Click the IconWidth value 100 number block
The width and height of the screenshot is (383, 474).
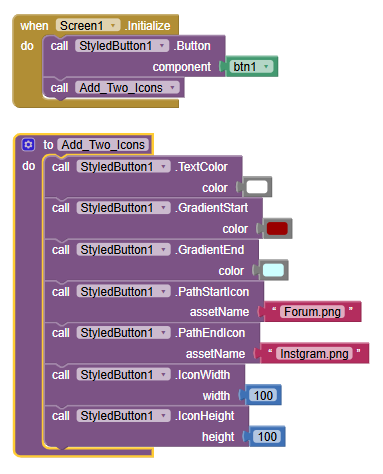(263, 395)
